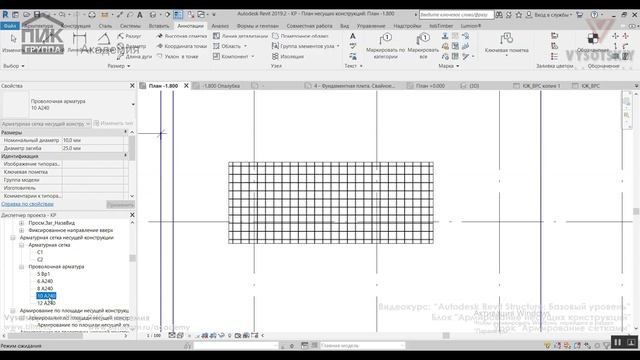The height and width of the screenshot is (360, 640).
Task: Open the Autodesk App Store cart icon
Action: pyautogui.click(x=579, y=15)
